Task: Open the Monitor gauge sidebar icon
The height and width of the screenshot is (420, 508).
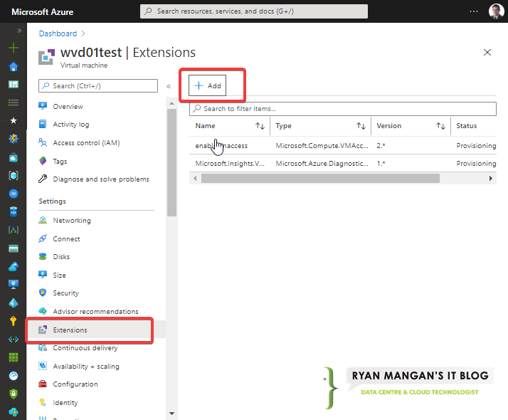Action: coord(14,376)
